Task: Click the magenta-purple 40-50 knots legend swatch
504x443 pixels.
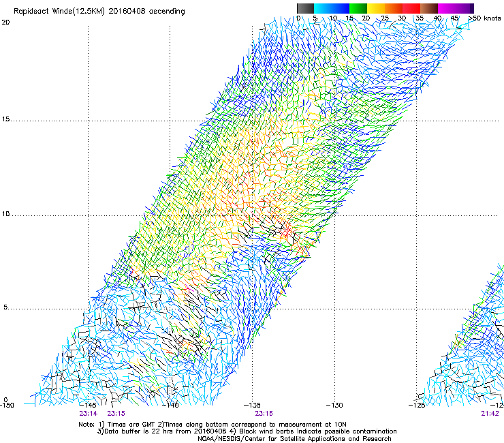Action: (x=456, y=8)
